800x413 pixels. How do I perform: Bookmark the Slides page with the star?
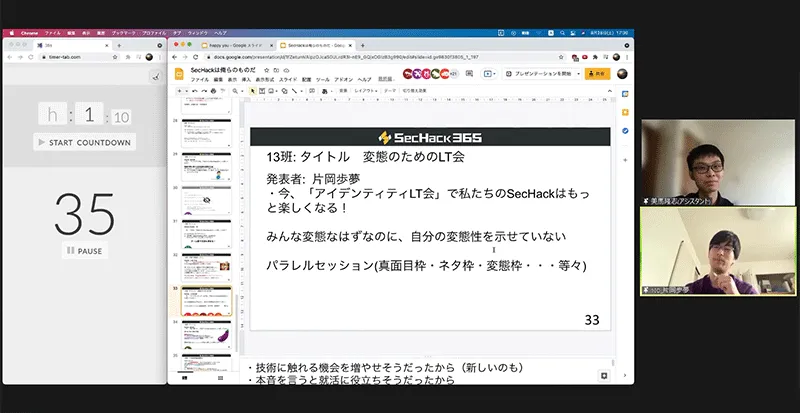(561, 57)
